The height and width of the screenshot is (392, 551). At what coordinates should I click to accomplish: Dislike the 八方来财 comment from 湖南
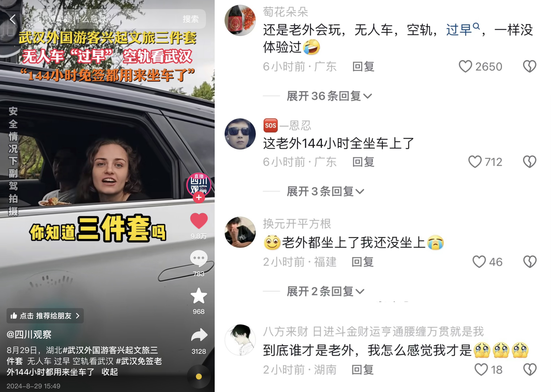click(x=529, y=370)
